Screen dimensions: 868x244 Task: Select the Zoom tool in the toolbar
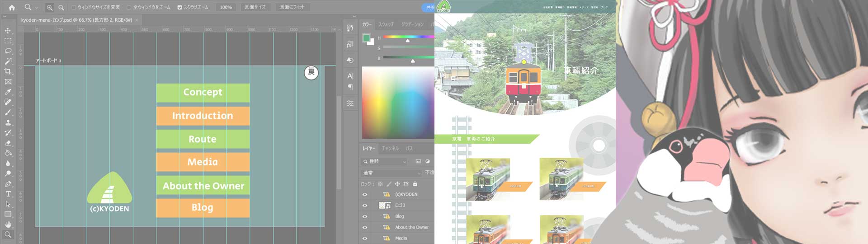pos(8,235)
